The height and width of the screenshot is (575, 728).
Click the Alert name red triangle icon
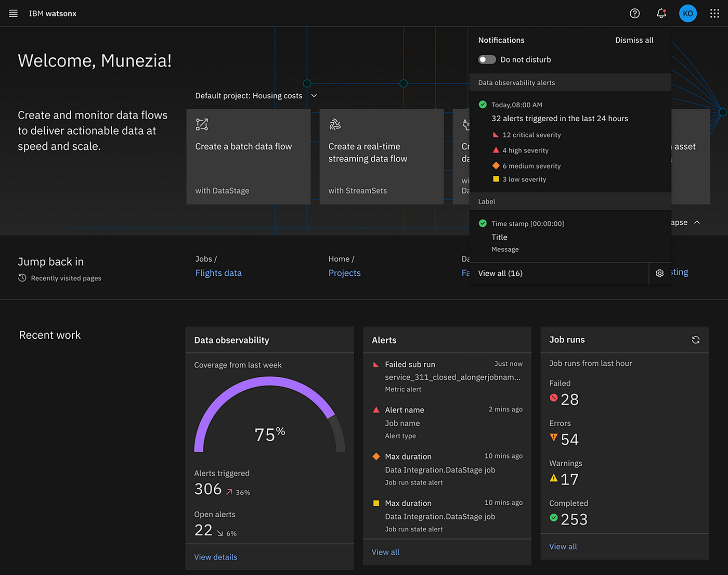tap(376, 410)
